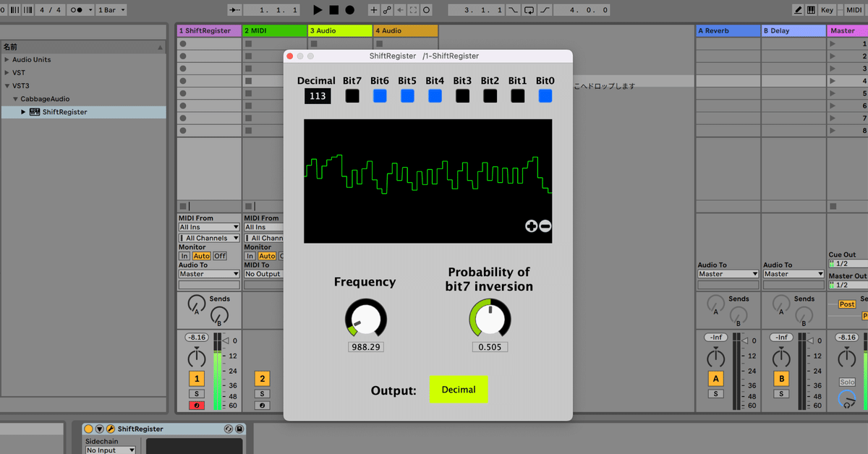Open the 1 Bar quantization menu
The image size is (868, 454).
coord(111,10)
